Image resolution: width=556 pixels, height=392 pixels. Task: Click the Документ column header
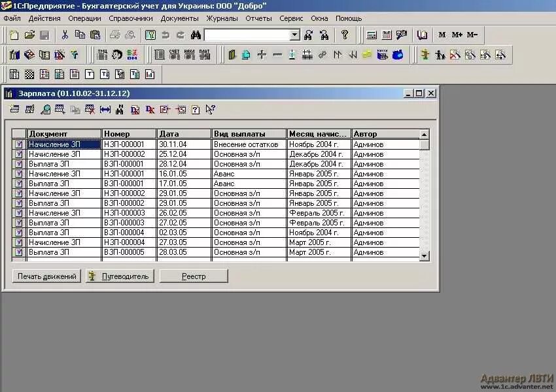click(64, 134)
